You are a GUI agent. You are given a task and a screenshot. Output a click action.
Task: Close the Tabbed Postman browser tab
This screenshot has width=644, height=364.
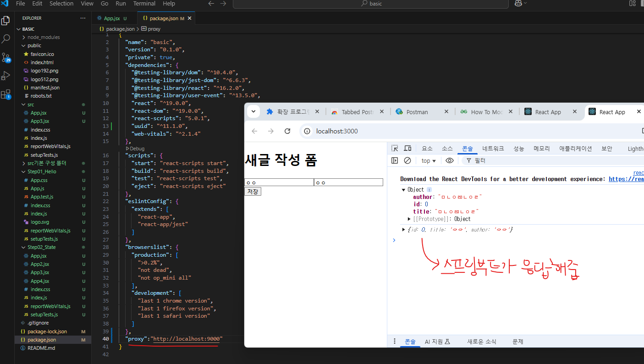(x=381, y=112)
